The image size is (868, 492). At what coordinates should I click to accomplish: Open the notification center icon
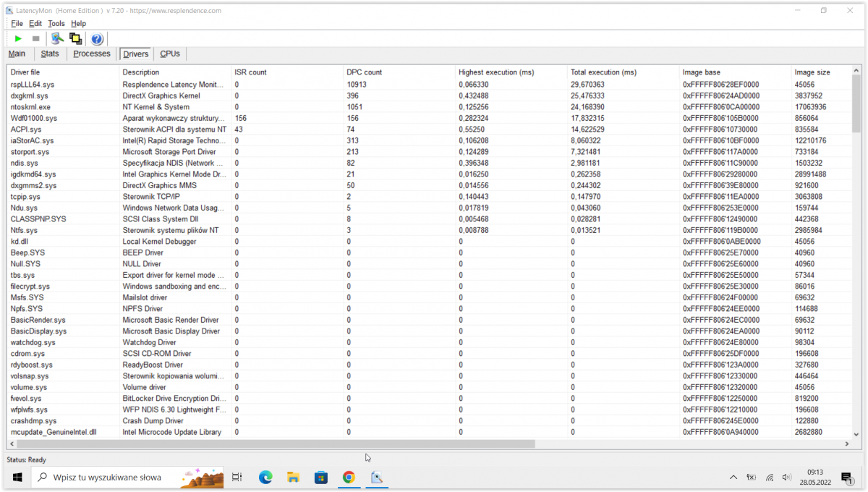click(x=846, y=477)
